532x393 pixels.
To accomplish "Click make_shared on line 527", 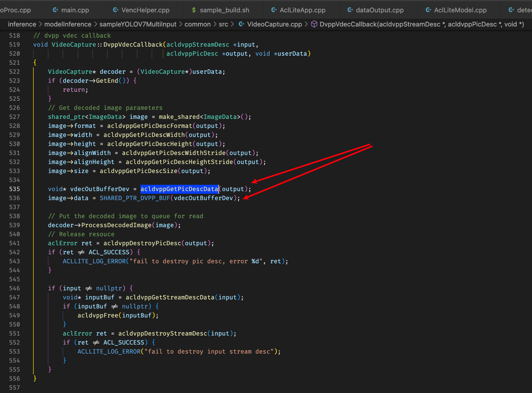I will tap(179, 117).
